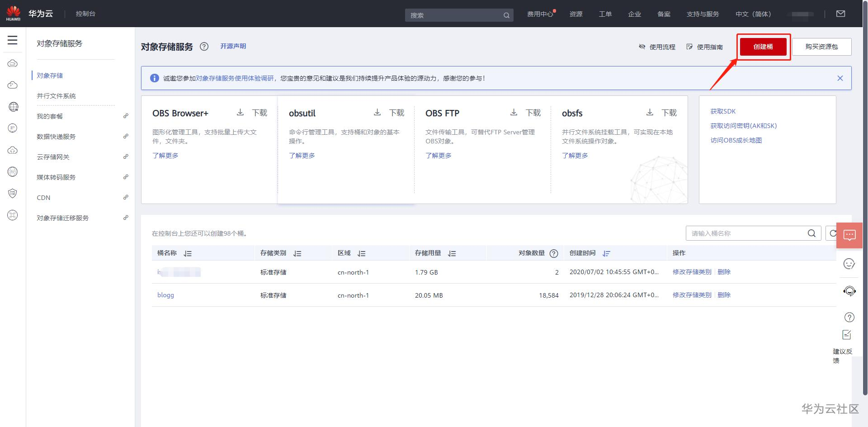Open the DNS icon in the left rail
The width and height of the screenshot is (868, 427).
tap(13, 172)
